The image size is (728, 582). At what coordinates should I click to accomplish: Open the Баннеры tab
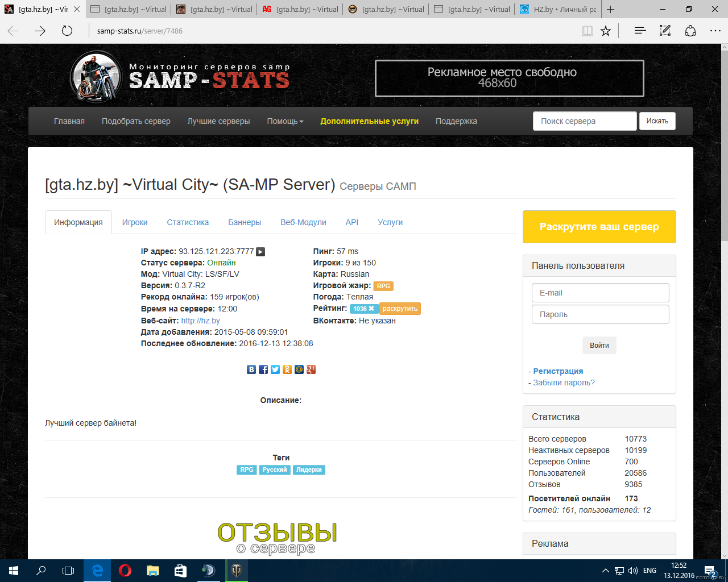[245, 222]
